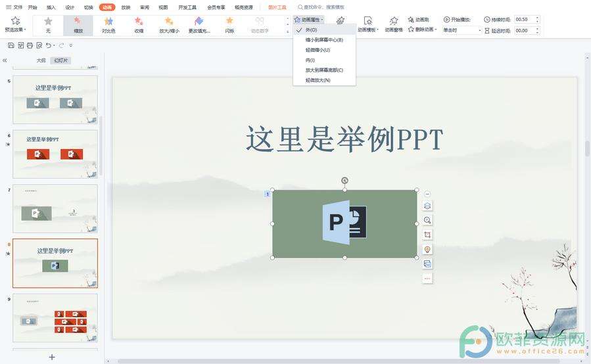Click the undo arrow in quick access bar
The height and width of the screenshot is (364, 591).
[x=49, y=45]
